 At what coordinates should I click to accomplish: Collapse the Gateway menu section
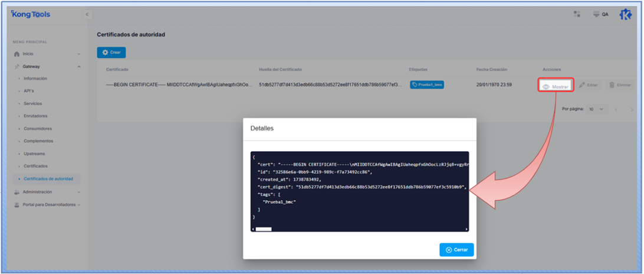coord(79,66)
